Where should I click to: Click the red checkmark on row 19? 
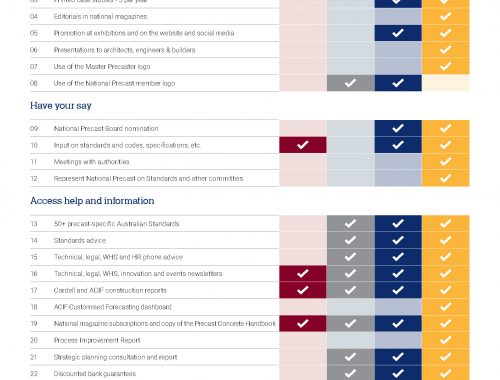[303, 323]
